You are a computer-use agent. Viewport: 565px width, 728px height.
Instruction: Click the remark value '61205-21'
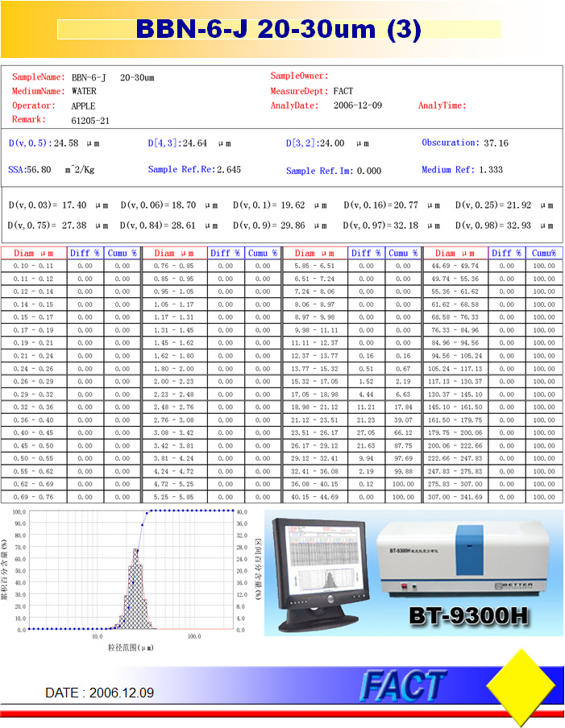coord(90,121)
